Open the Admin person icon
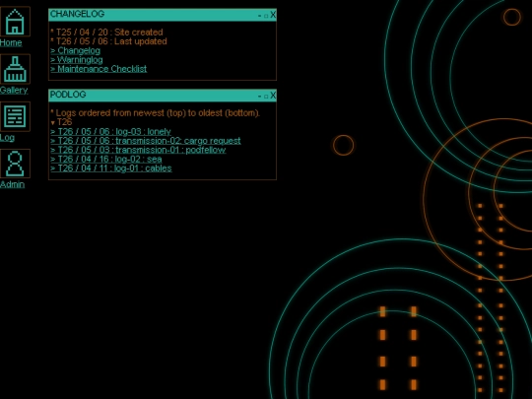 (15, 164)
